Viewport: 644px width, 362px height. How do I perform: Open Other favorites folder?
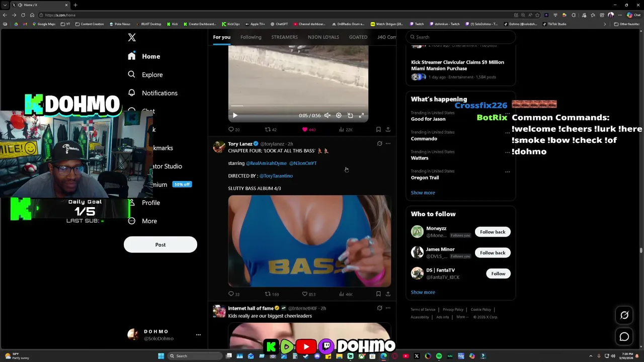(x=627, y=24)
